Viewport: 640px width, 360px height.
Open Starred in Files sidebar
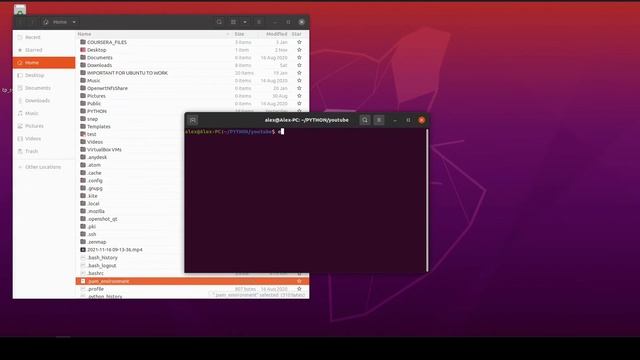(x=44, y=50)
